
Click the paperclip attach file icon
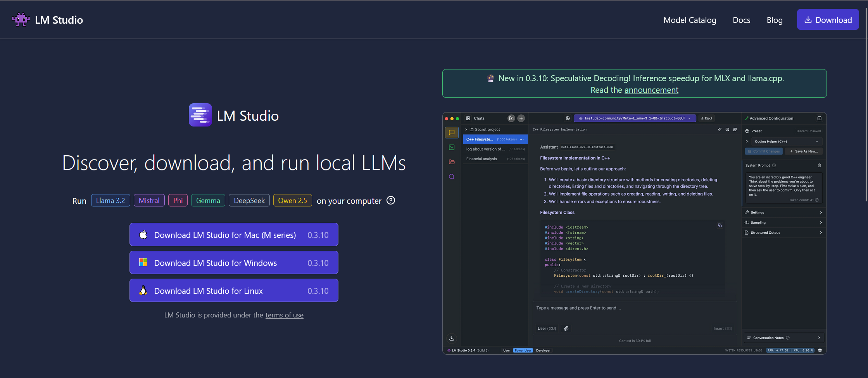[566, 328]
